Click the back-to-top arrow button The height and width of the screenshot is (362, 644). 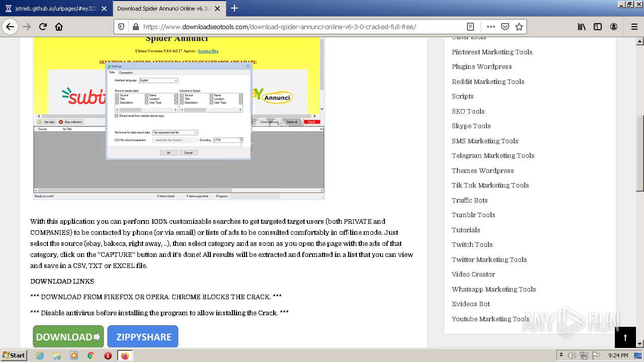point(625,337)
